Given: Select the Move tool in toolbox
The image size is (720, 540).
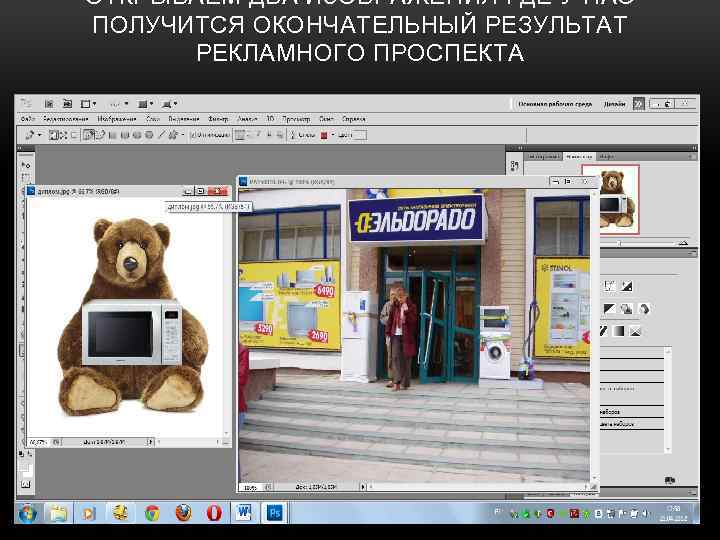Looking at the screenshot, I should click(x=26, y=165).
